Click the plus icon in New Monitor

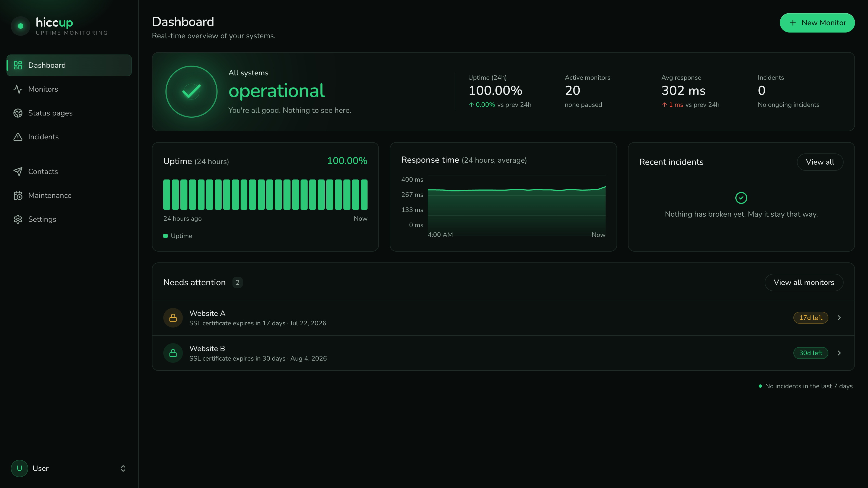793,23
